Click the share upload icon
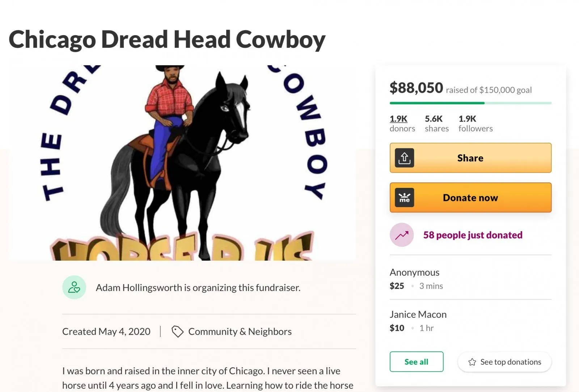 (404, 158)
